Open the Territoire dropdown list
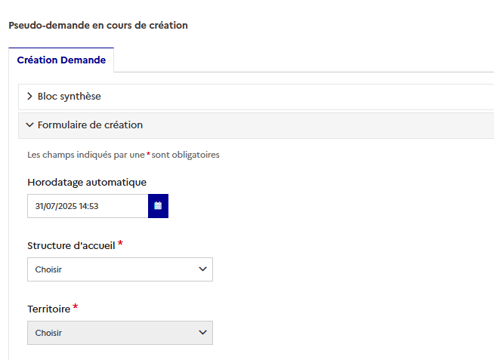This screenshot has width=494, height=360. pyautogui.click(x=120, y=333)
